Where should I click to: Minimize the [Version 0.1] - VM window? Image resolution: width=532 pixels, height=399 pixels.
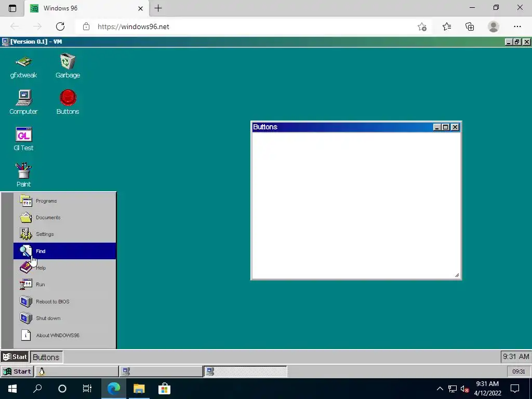(508, 42)
